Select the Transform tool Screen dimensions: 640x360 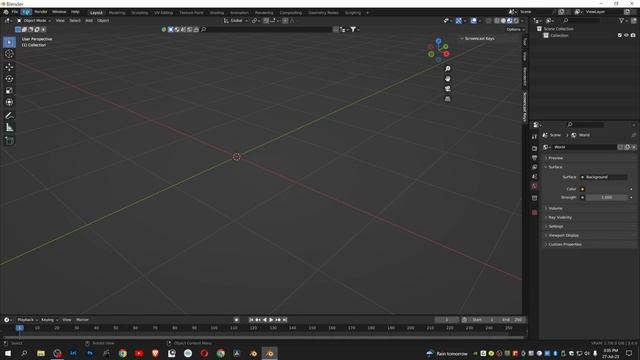[x=9, y=102]
